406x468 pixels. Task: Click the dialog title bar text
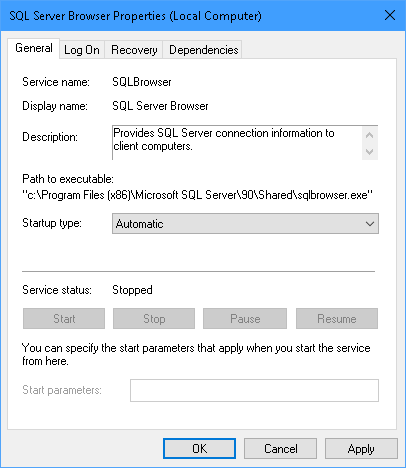[135, 16]
